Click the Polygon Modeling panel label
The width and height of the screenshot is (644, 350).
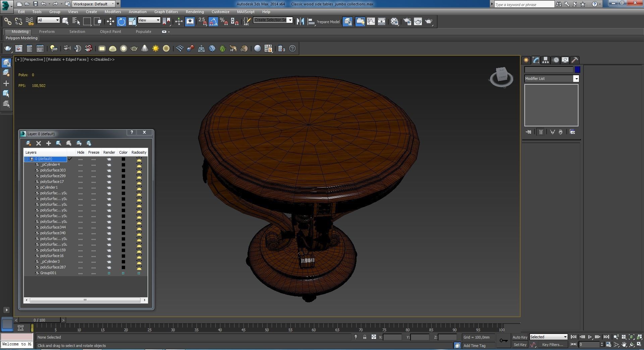(x=21, y=38)
